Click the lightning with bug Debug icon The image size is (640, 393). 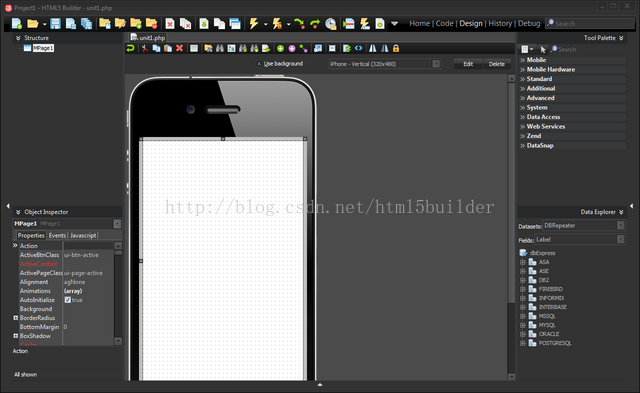pos(277,24)
